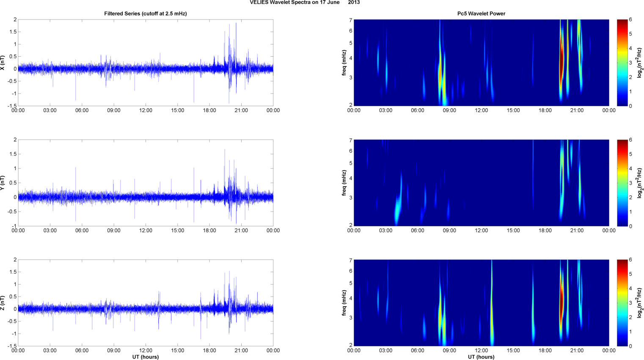644x360 pixels.
Task: Click log2(nT²/Hz) label of the top colorbar
Action: coord(640,63)
